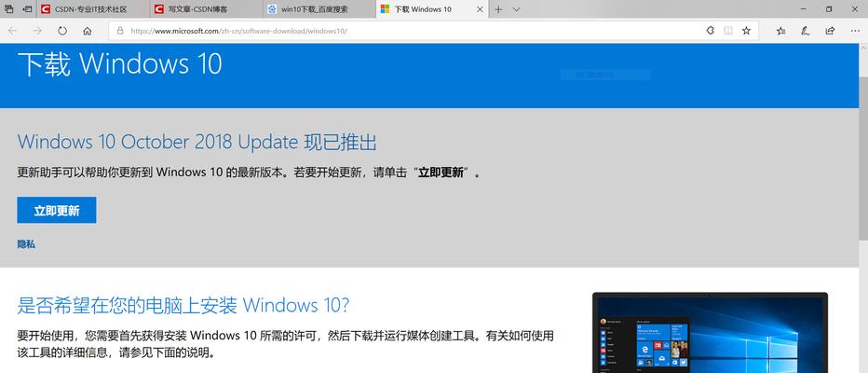Click the CSDN logo on the 写文章 tab

[x=159, y=9]
